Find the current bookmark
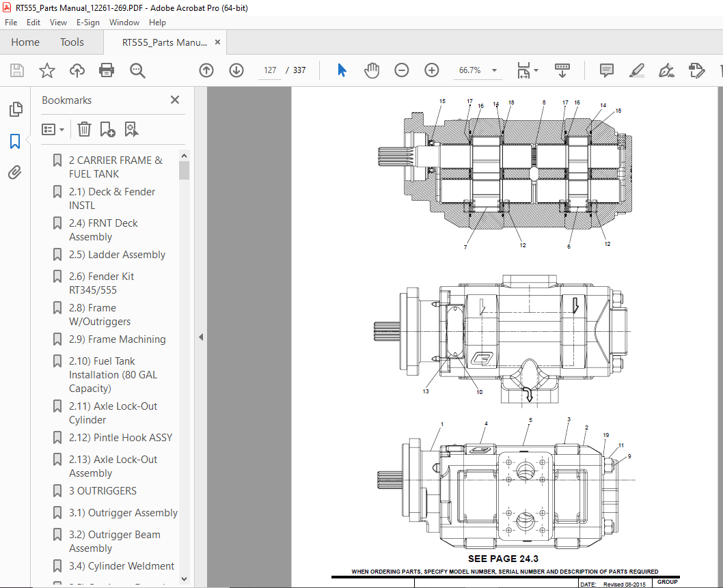 (131, 130)
